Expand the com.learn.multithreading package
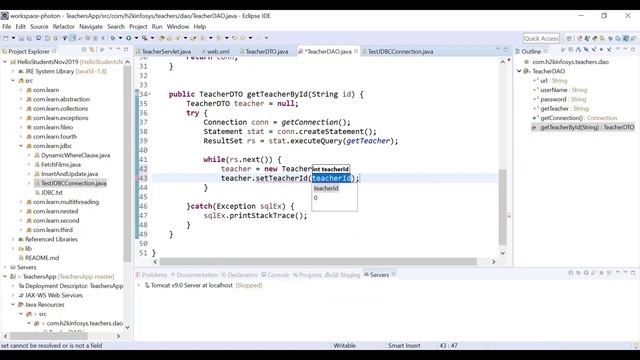 21,202
